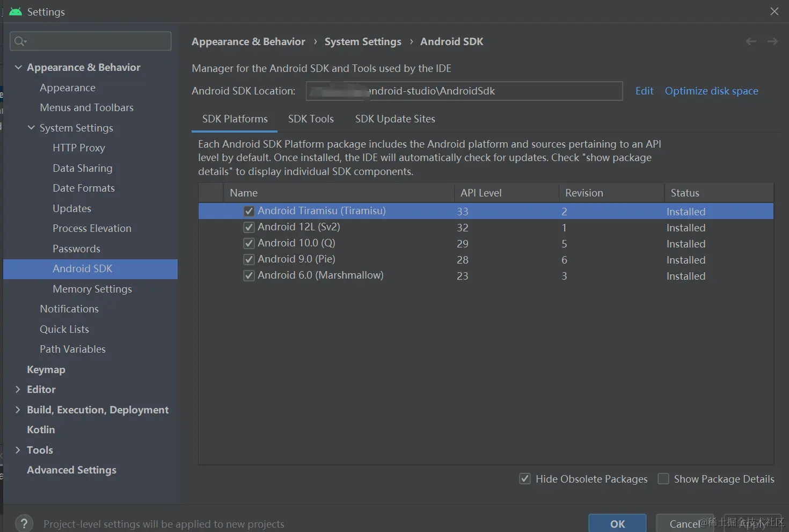Enable Show Package Details checkbox

(663, 478)
